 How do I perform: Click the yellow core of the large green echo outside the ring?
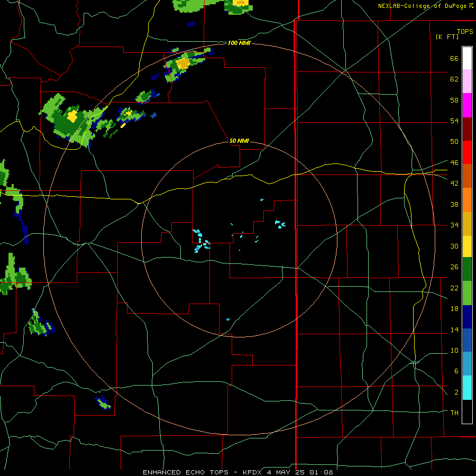coord(72,116)
